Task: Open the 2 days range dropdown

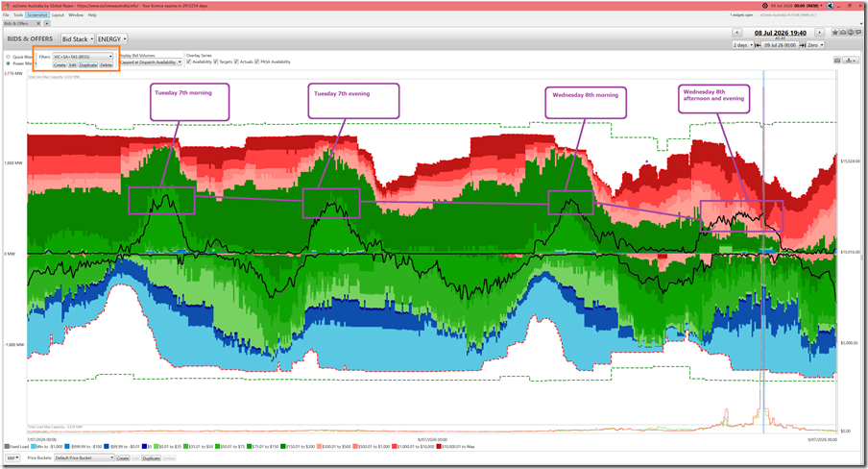Action: click(743, 45)
